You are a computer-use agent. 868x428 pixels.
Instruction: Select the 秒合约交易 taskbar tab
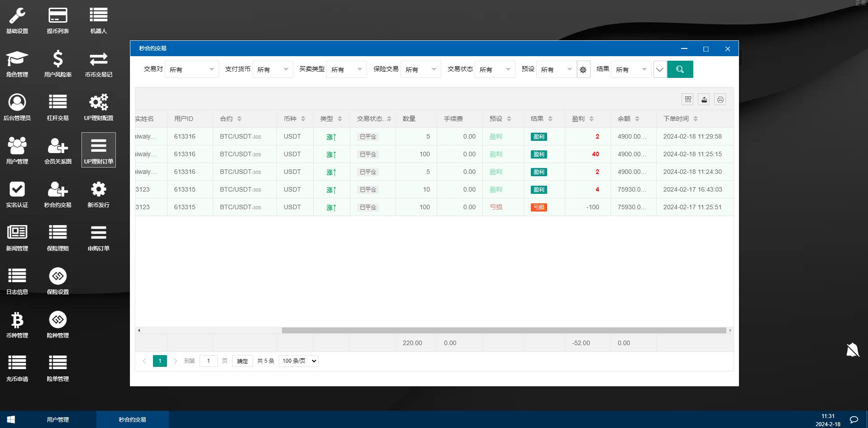(x=132, y=419)
